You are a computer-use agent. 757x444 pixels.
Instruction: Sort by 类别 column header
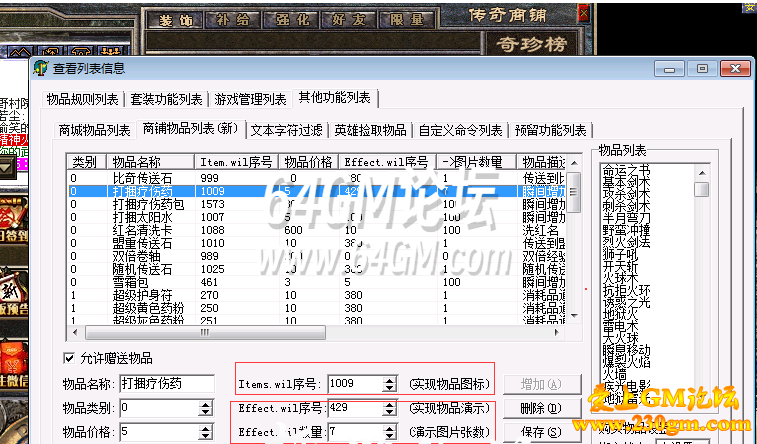(x=87, y=162)
